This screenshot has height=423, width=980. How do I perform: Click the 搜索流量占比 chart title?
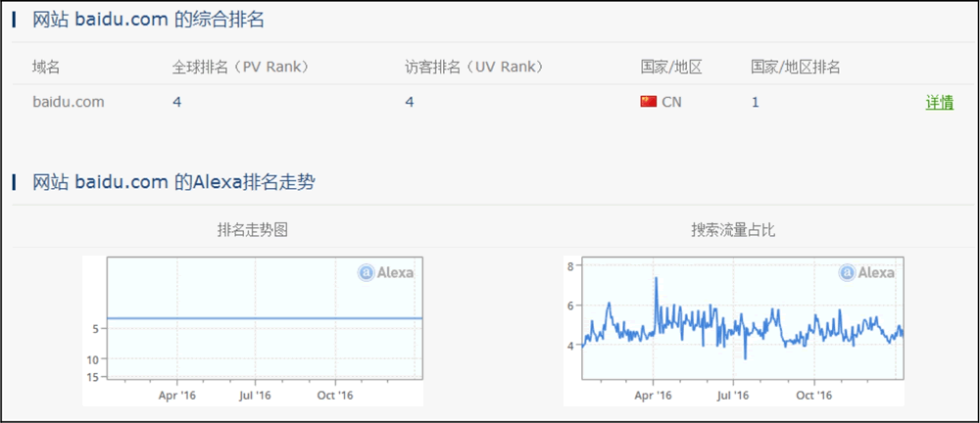(733, 230)
